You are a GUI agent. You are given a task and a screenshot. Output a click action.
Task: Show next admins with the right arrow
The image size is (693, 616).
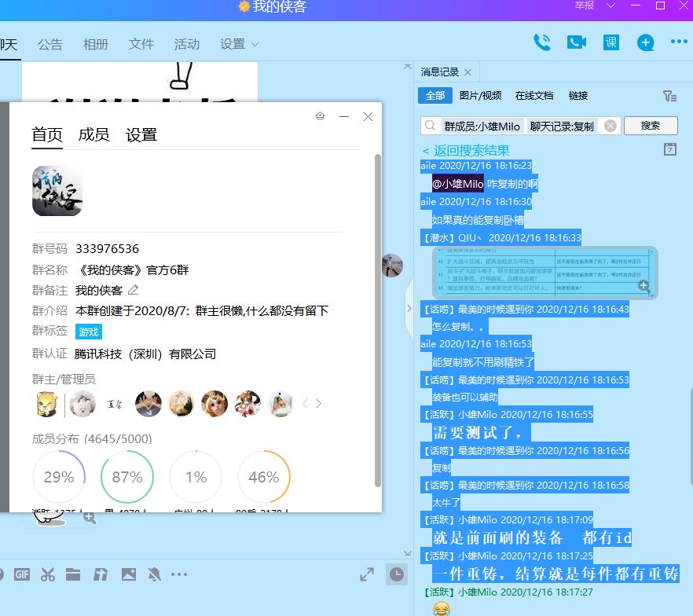click(319, 403)
